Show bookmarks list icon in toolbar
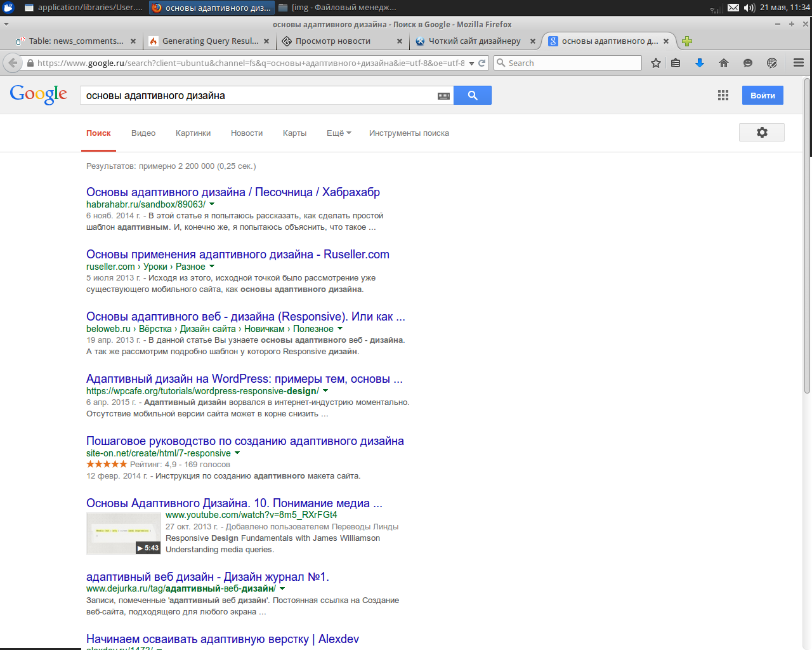The image size is (812, 650). tap(676, 63)
